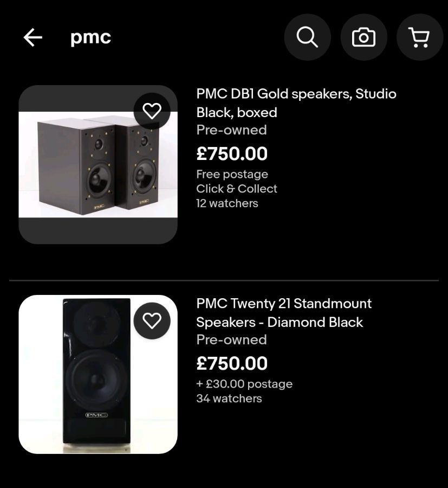Viewport: 448px width, 488px height.
Task: Open camera image search icon
Action: [363, 37]
